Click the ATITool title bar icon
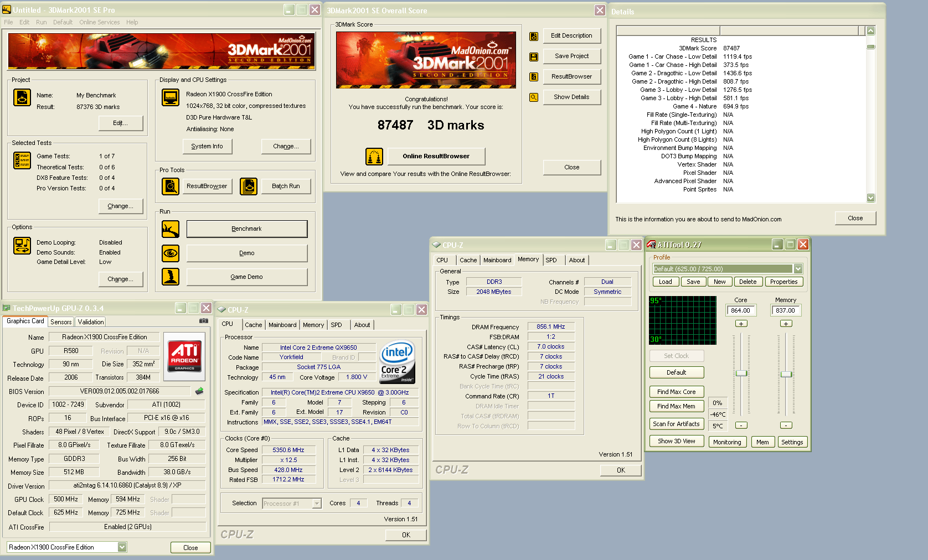The width and height of the screenshot is (928, 560). click(x=652, y=244)
